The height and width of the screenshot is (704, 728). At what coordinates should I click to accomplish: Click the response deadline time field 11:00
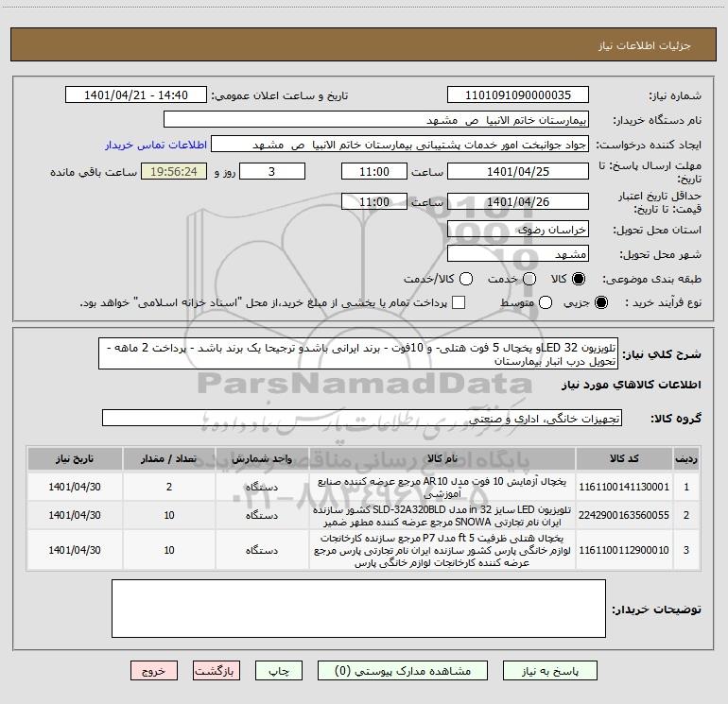(x=374, y=171)
